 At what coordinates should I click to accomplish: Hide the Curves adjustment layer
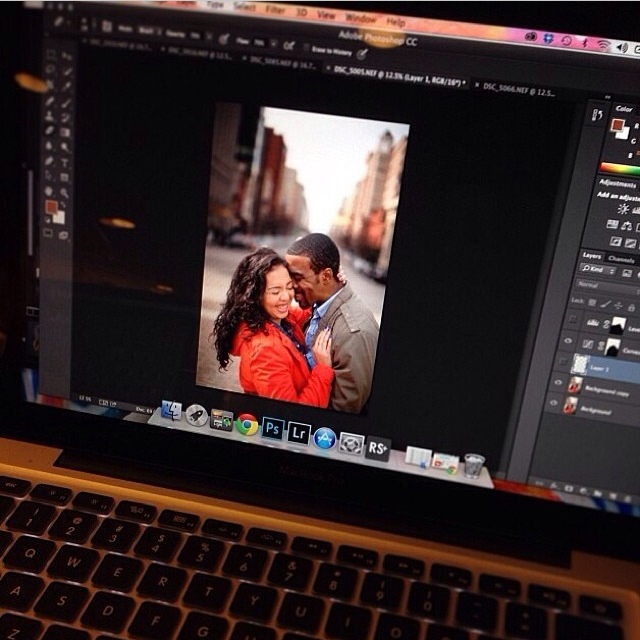pos(568,341)
